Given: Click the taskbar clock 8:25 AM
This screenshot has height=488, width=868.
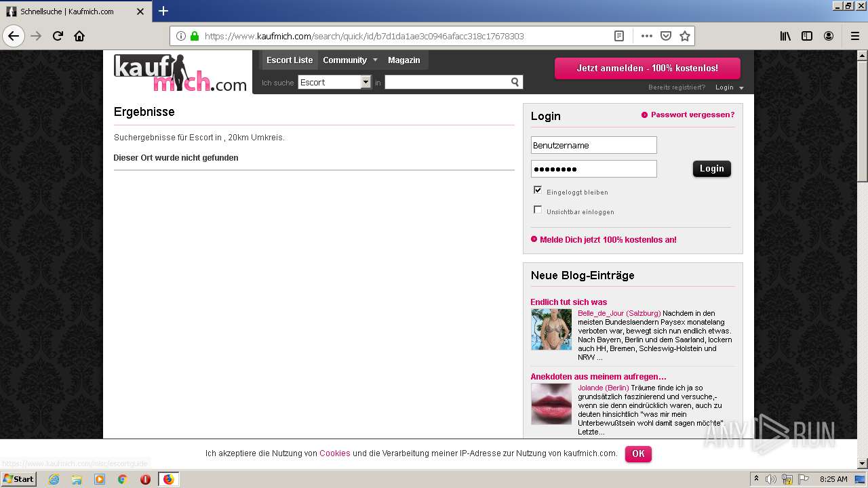Looking at the screenshot, I should point(833,479).
